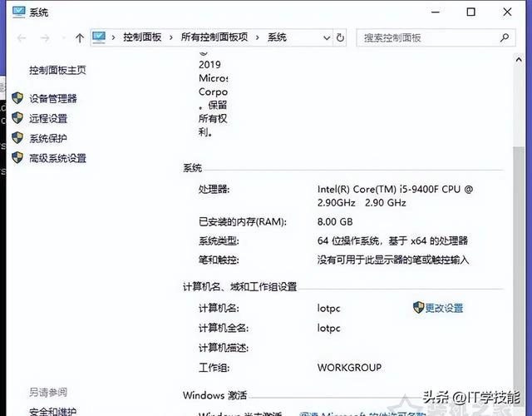Open Advanced System Settings (高级系统设置)
532x416 pixels.
tap(57, 158)
